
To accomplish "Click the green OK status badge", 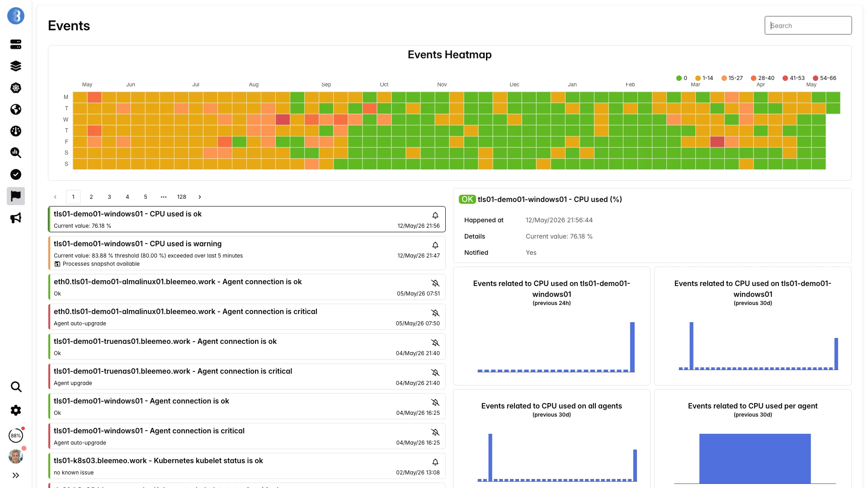I will click(467, 199).
